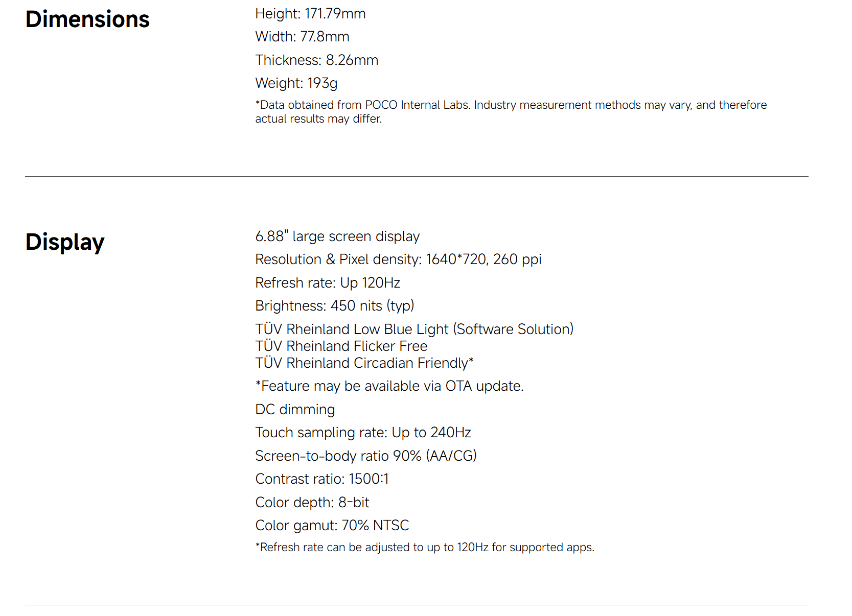The width and height of the screenshot is (852, 616).
Task: Click the TÜV Rheinland Circadian Friendly line
Action: pyautogui.click(x=364, y=363)
